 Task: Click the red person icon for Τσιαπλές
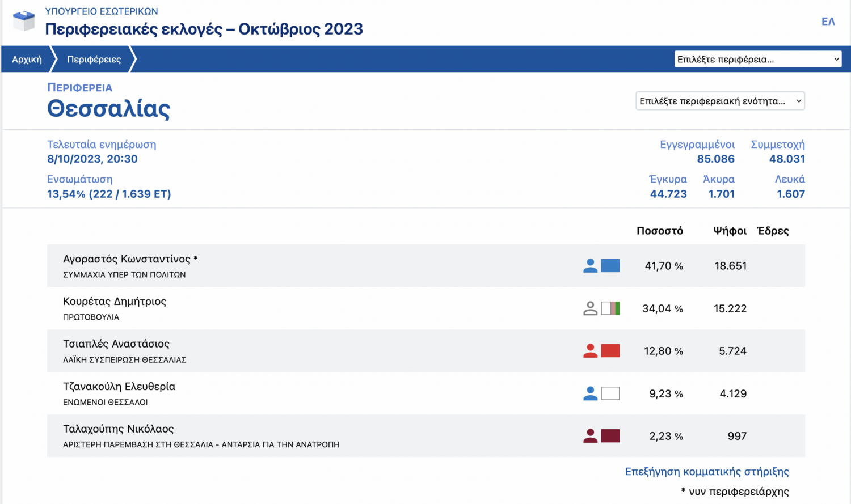click(590, 351)
